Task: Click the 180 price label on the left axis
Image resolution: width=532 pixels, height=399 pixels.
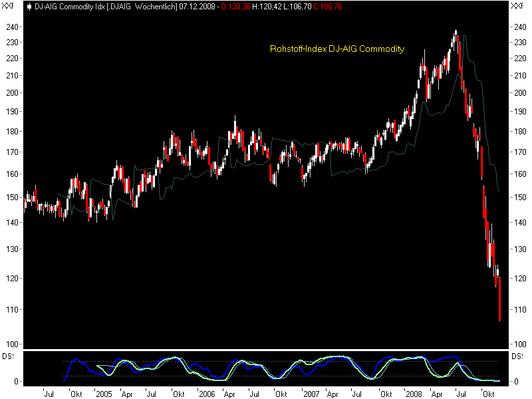Action: 12,132
